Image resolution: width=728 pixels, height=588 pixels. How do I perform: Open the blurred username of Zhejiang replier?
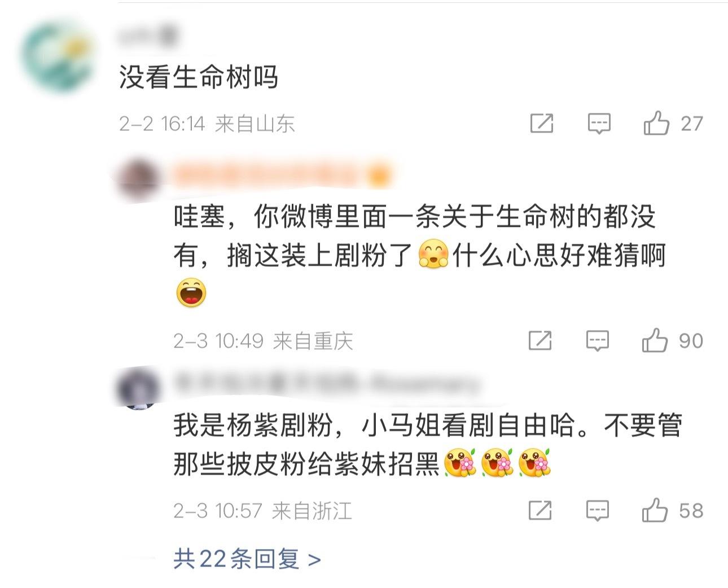pyautogui.click(x=326, y=384)
